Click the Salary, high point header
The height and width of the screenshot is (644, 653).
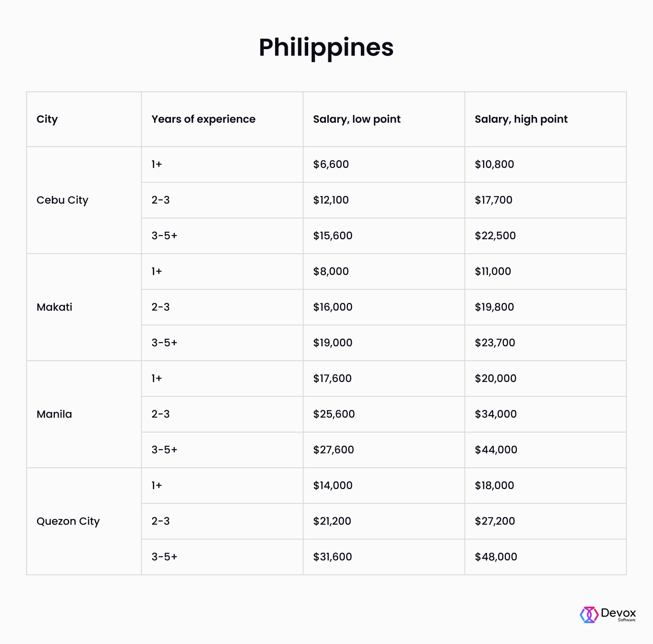coord(521,119)
